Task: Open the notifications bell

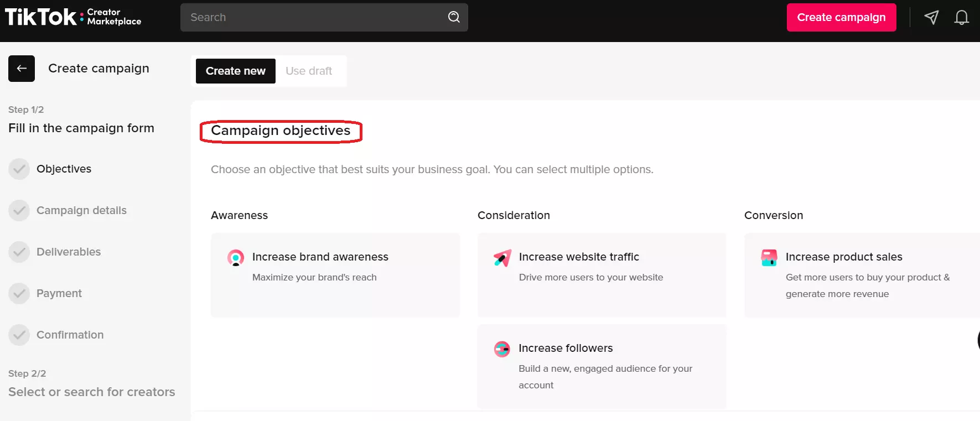Action: [x=961, y=18]
